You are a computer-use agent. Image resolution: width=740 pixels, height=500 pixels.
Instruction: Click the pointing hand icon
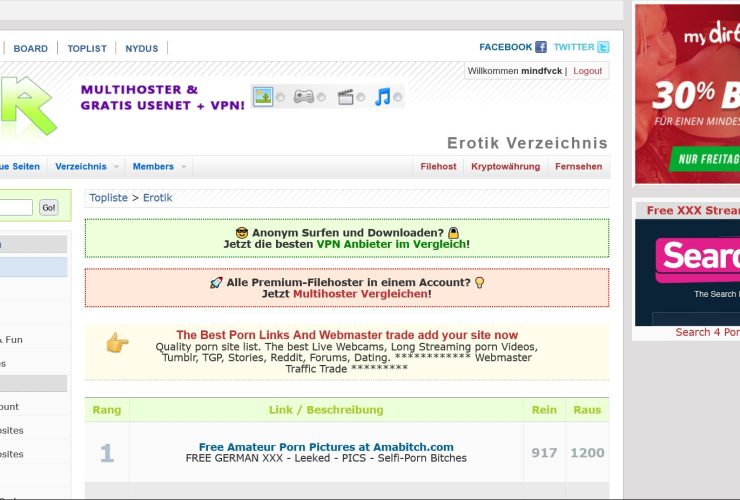pos(118,343)
